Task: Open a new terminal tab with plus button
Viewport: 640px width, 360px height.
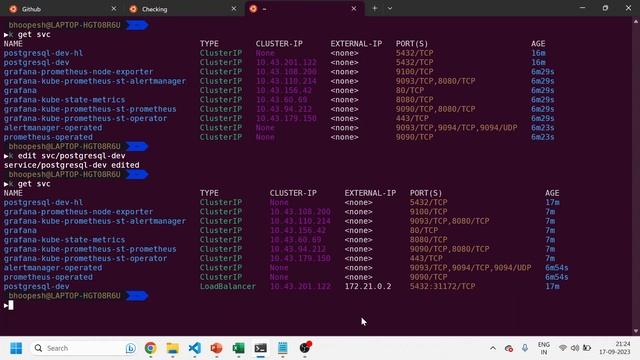Action: [x=375, y=9]
